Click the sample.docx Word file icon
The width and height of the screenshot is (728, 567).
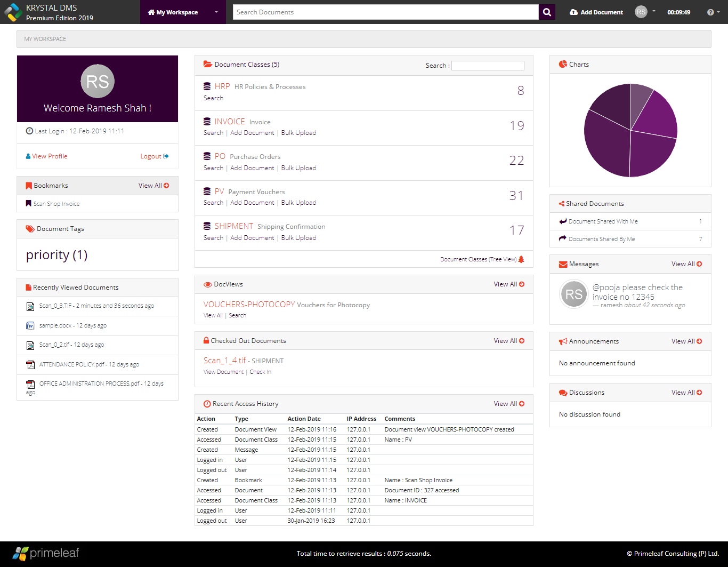(30, 325)
